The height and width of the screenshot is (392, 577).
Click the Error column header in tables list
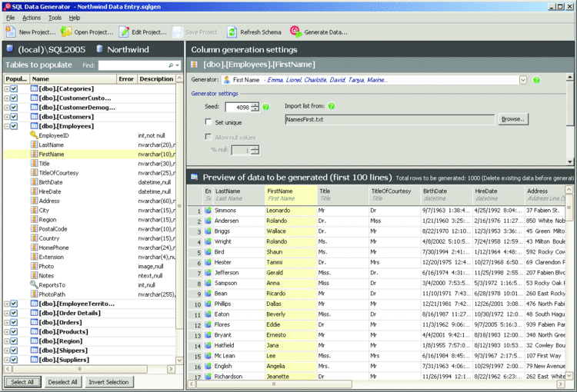click(x=126, y=78)
